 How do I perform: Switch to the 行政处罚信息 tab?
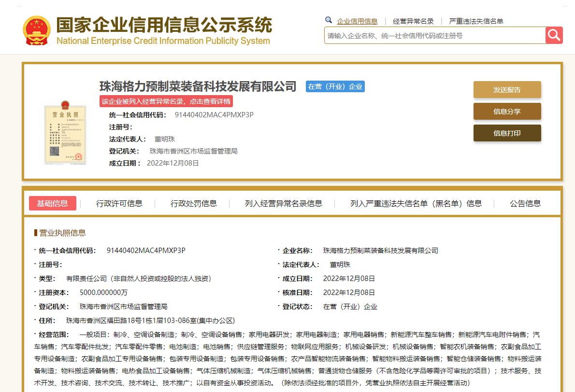pyautogui.click(x=194, y=203)
